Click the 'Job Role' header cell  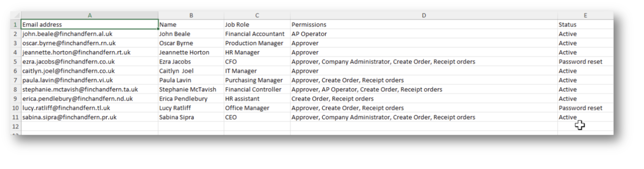[x=257, y=24]
